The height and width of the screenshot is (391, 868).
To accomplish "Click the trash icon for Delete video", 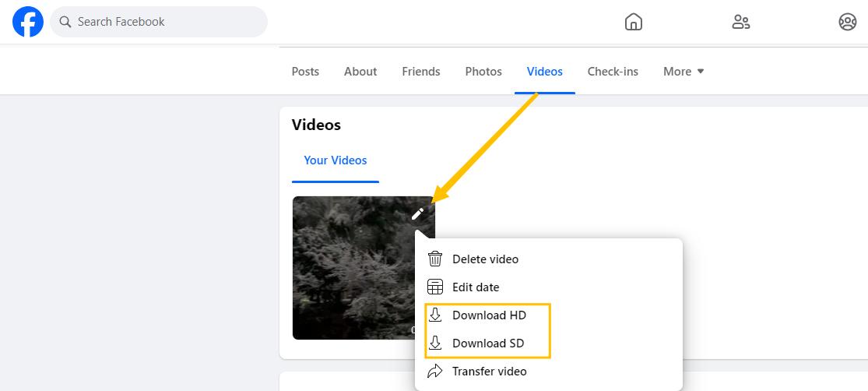I will (x=435, y=259).
